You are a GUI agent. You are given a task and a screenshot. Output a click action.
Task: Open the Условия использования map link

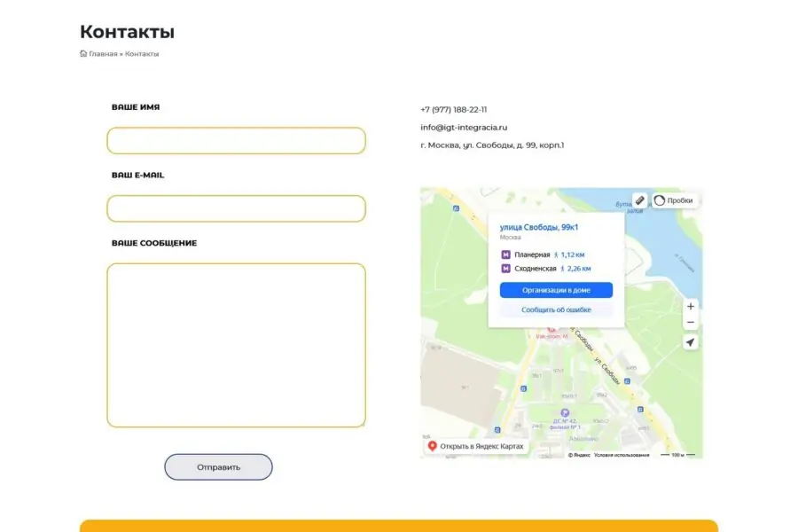[x=622, y=455]
